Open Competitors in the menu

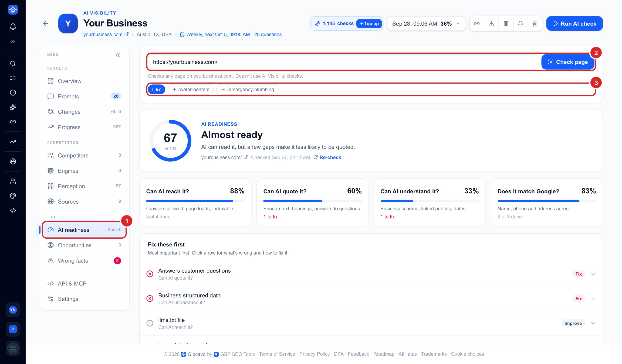84,156
